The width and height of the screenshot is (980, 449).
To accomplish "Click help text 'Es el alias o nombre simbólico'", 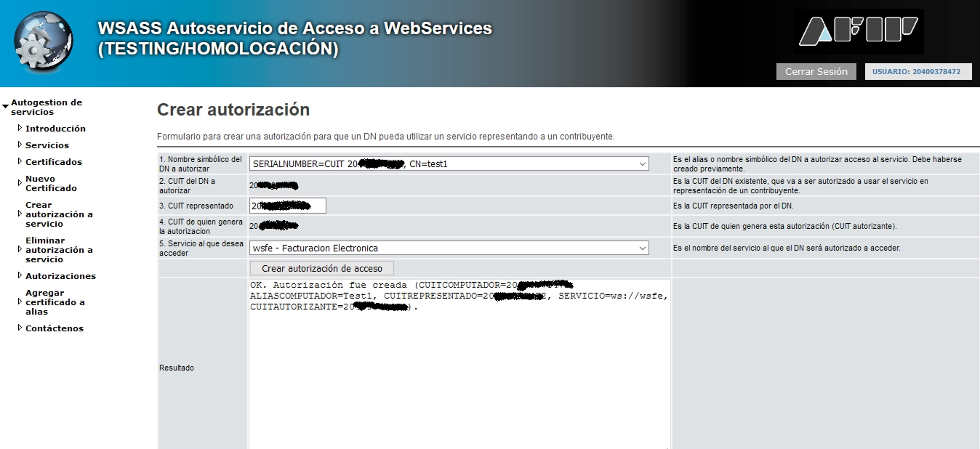I will click(818, 163).
